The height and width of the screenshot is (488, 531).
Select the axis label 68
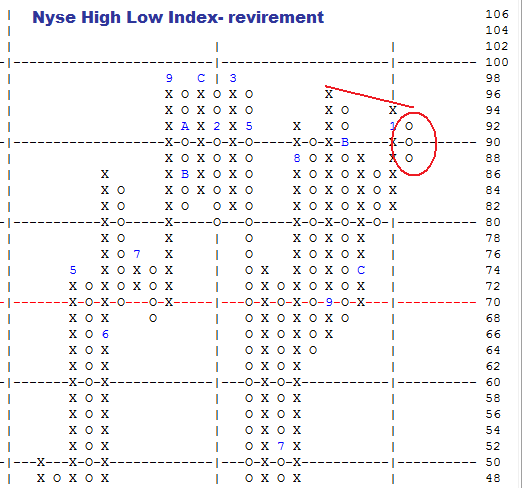(x=493, y=318)
